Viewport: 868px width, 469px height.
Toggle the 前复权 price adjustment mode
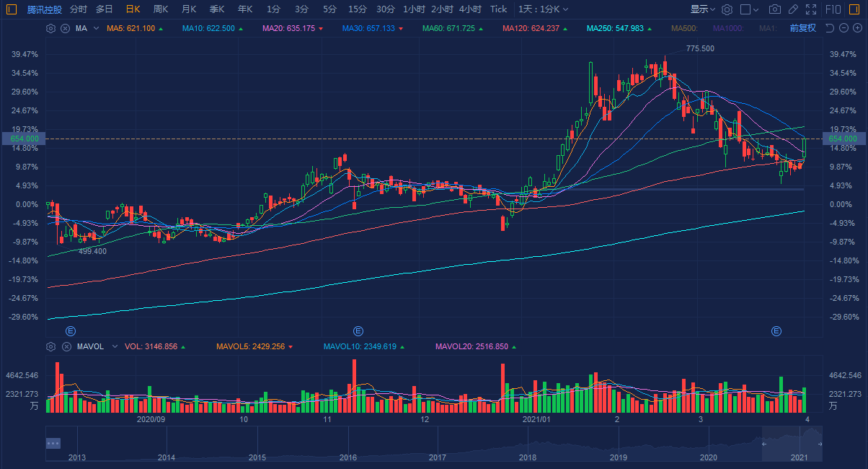point(802,28)
